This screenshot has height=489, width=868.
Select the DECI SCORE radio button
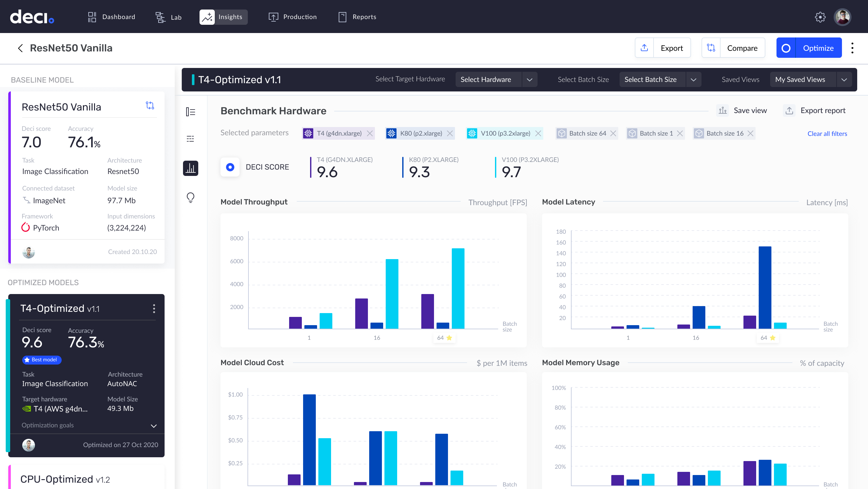230,167
